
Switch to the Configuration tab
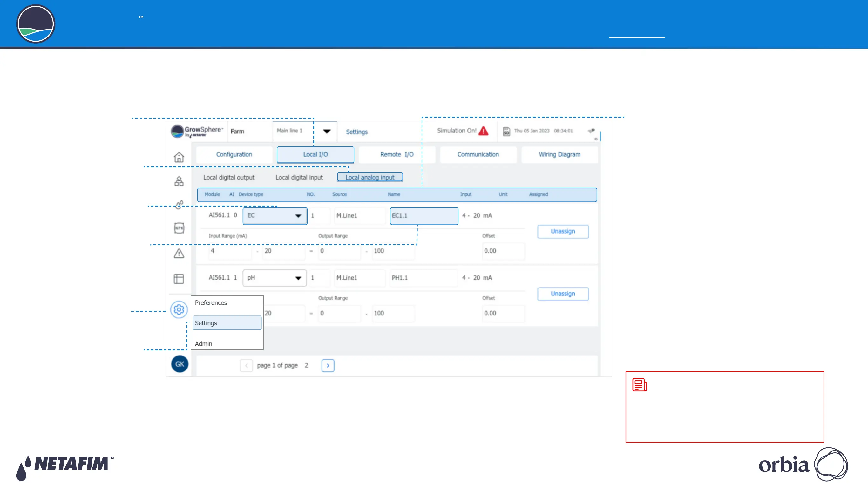pos(234,154)
